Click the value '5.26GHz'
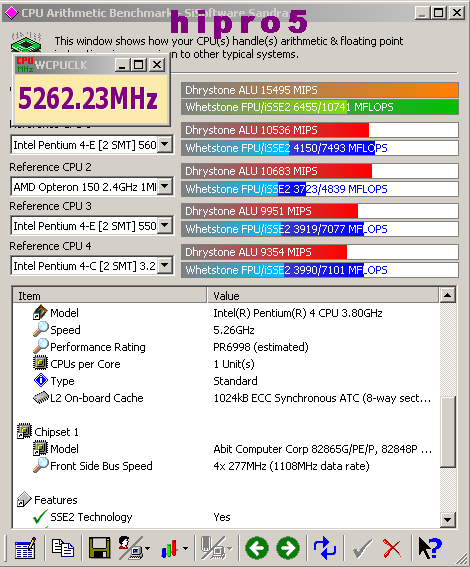Screen dimensions: 470x567 pyautogui.click(x=234, y=330)
